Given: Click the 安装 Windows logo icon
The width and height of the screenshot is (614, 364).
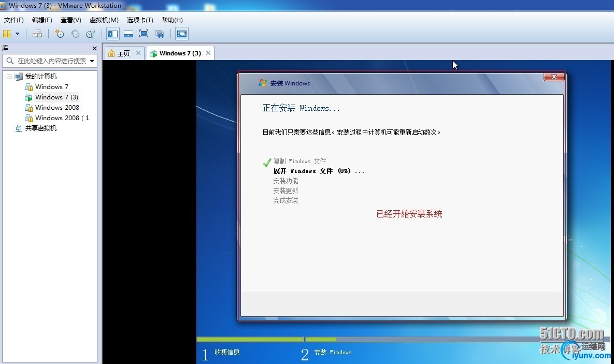Looking at the screenshot, I should tap(262, 83).
